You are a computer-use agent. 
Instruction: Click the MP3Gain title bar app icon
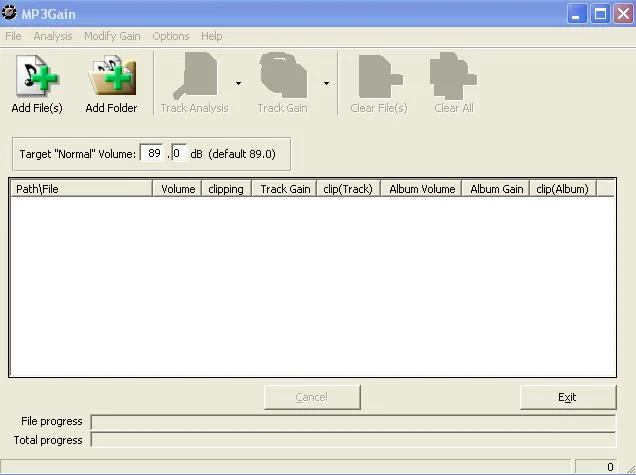[x=10, y=13]
